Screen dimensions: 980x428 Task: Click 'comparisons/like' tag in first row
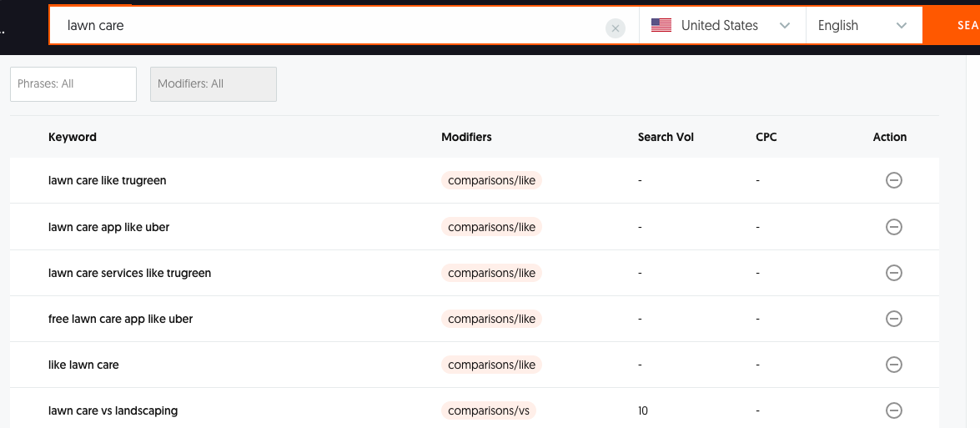[x=491, y=180]
